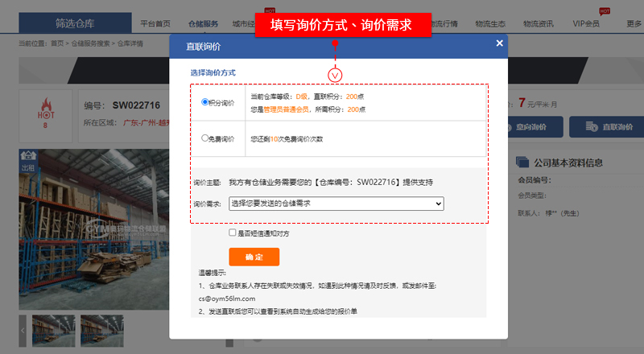
Task: Expand the 更多 nav menu
Action: pyautogui.click(x=634, y=23)
